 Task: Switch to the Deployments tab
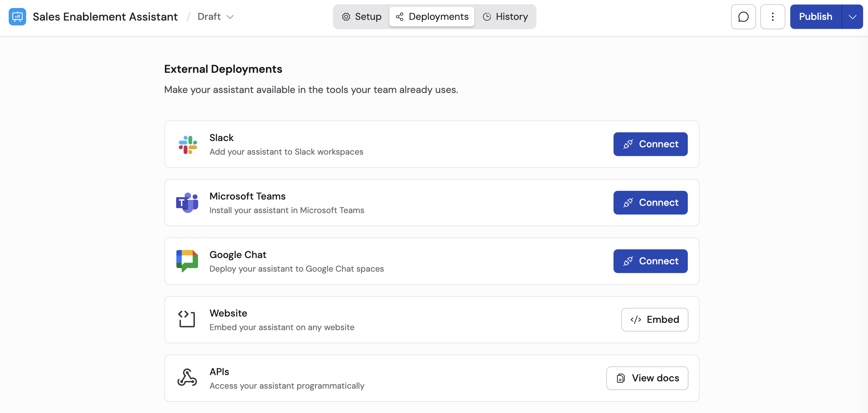pos(432,16)
